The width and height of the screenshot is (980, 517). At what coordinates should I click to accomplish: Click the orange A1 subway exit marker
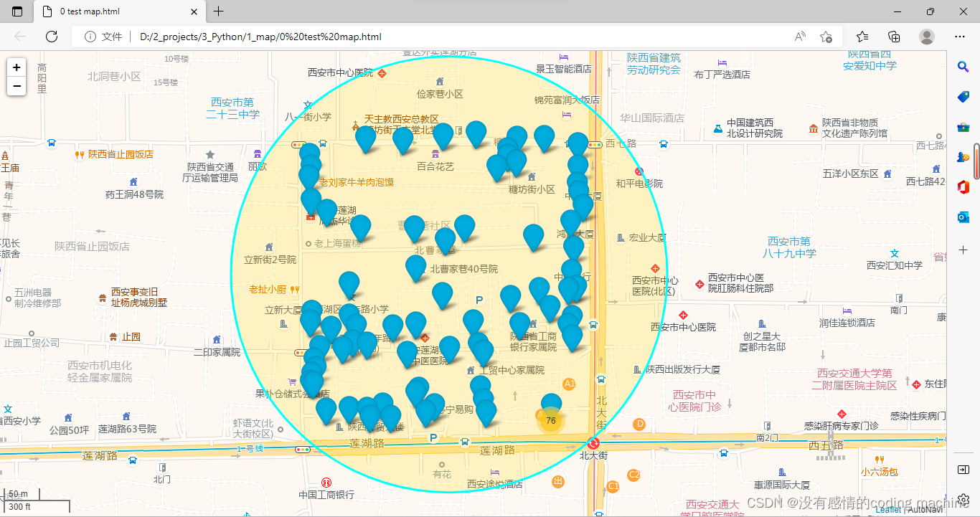(569, 384)
